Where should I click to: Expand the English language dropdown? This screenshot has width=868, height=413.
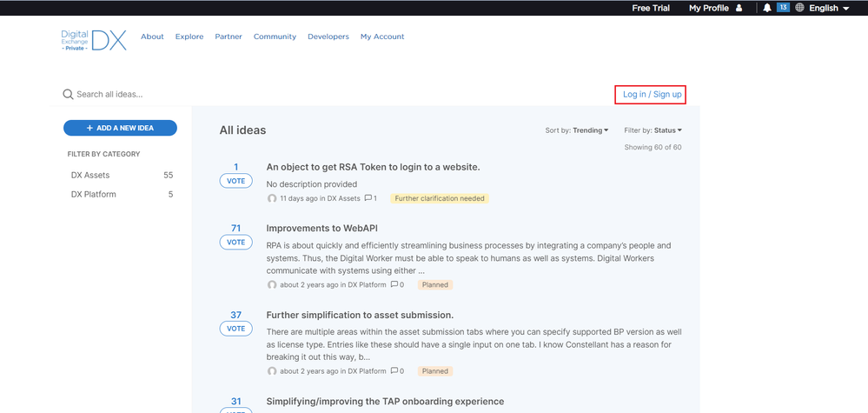click(829, 8)
